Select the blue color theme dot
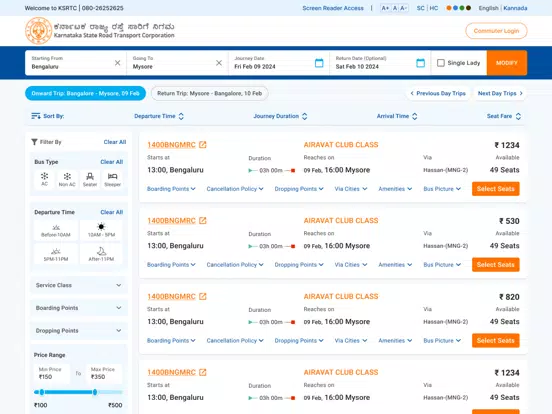Image resolution: width=552 pixels, height=414 pixels. pyautogui.click(x=456, y=8)
